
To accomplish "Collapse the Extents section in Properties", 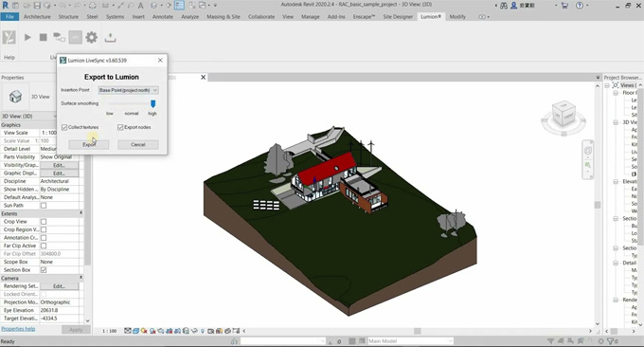I will pyautogui.click(x=80, y=213).
